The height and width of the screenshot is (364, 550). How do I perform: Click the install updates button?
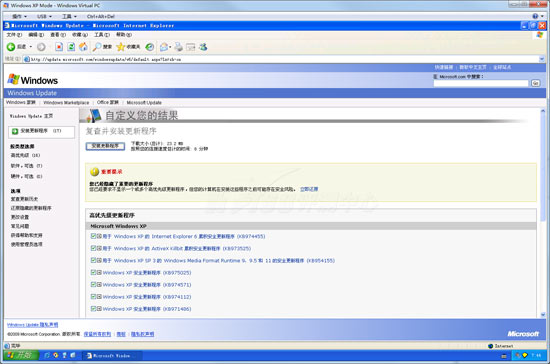105,146
